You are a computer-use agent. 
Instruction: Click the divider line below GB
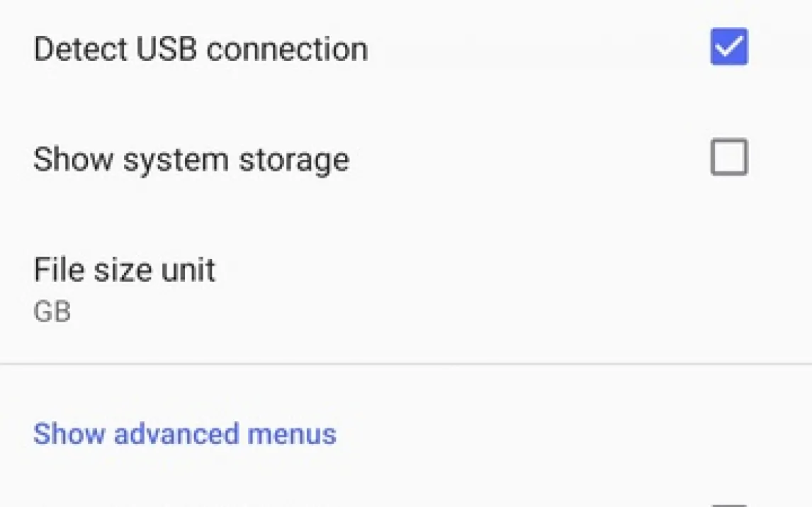(406, 365)
